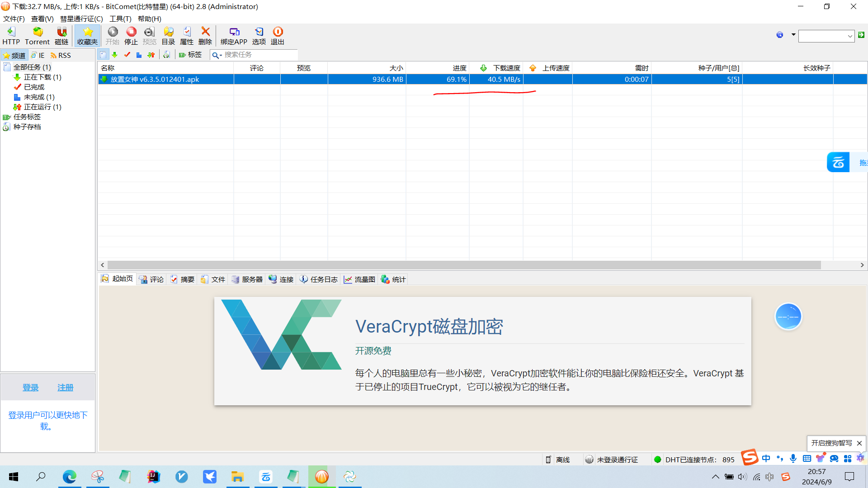This screenshot has width=868, height=488.
Task: Click the 登录 login link
Action: tap(31, 388)
